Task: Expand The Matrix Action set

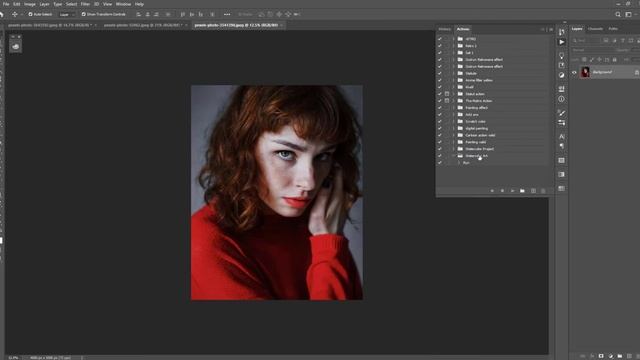Action: 453,101
